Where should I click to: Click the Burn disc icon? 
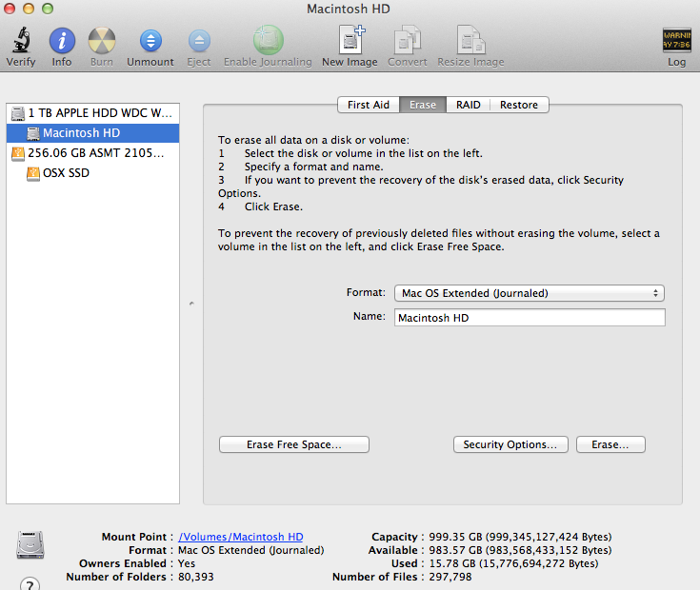tap(102, 41)
